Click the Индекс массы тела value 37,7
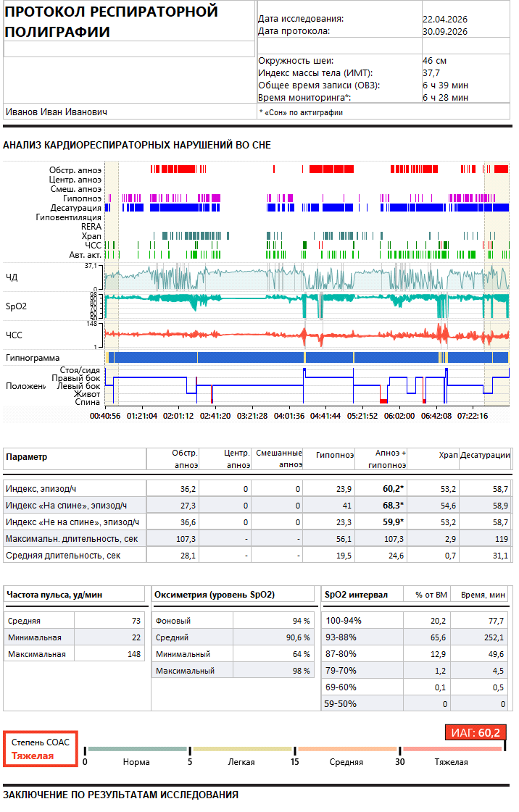519x812 pixels. [x=431, y=73]
